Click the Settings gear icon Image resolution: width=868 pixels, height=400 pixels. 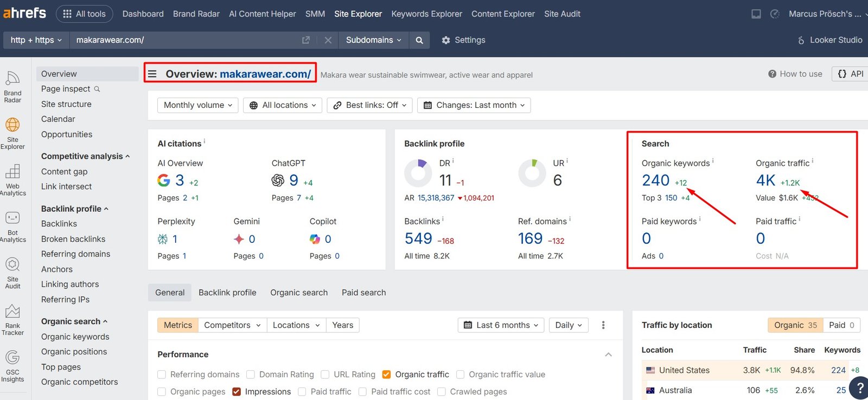pyautogui.click(x=446, y=40)
